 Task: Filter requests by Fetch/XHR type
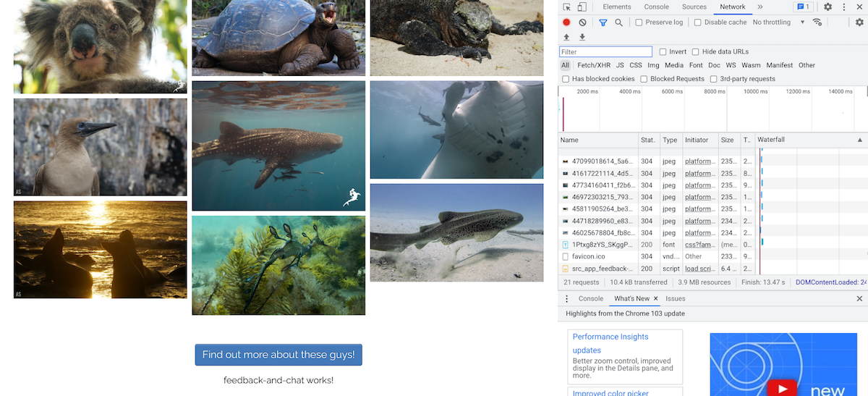pos(594,65)
